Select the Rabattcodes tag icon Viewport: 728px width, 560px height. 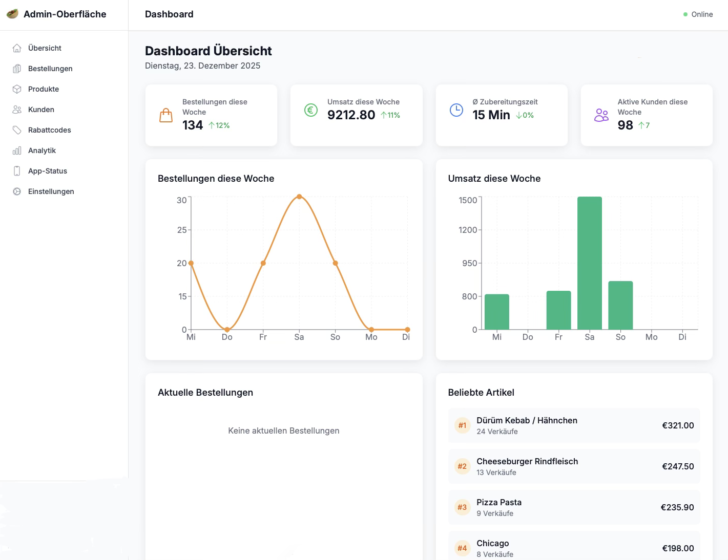(17, 130)
